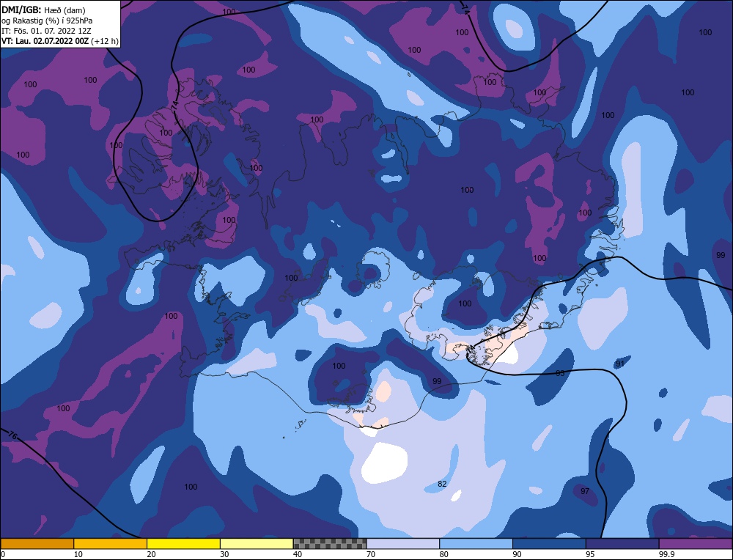Click the IT: Fös. 01. 07. 2022 12Z line
733x560 pixels.
45,30
